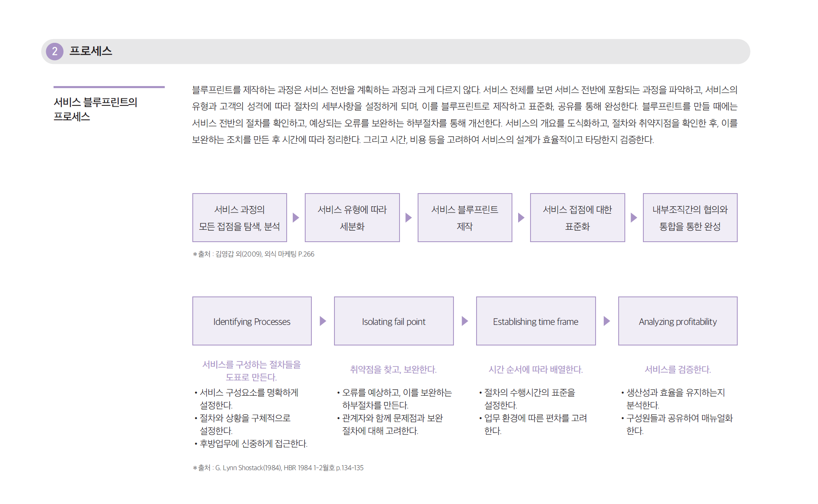Image resolution: width=818 pixels, height=504 pixels.
Task: Click arrow after 서비스 과정의 모든 접점 box
Action: click(x=296, y=217)
